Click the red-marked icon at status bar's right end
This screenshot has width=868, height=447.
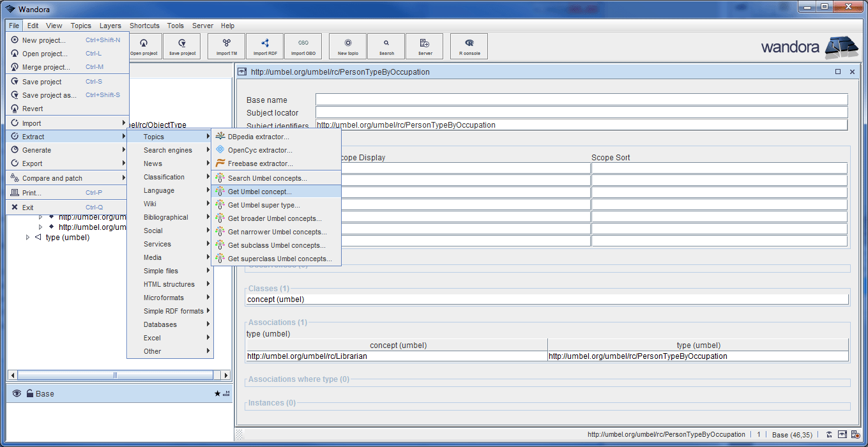[x=856, y=434]
